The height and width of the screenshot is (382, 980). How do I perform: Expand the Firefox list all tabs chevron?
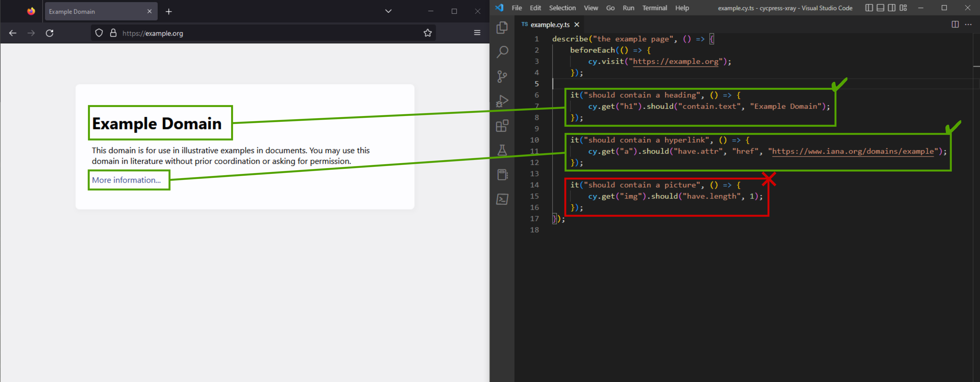[x=388, y=11]
